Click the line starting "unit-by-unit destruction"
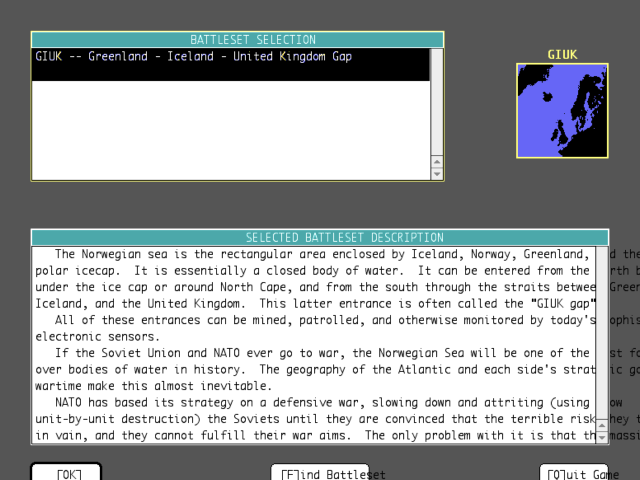The image size is (640, 480). 315,419
